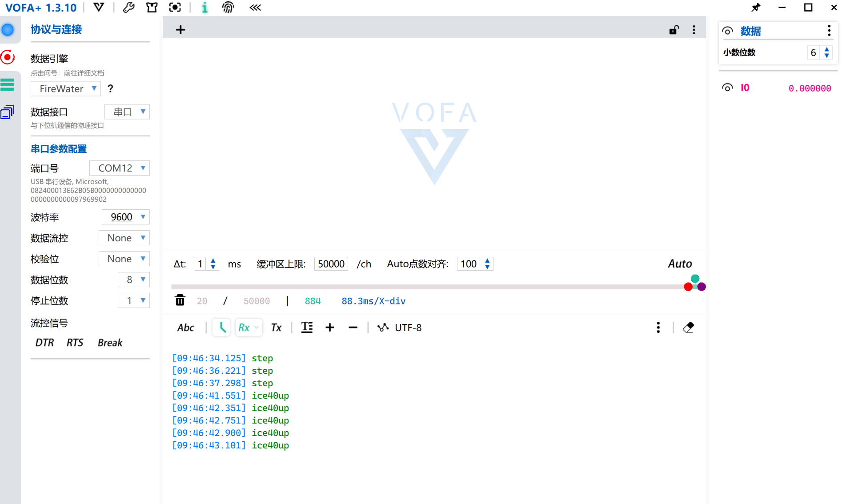The height and width of the screenshot is (504, 842).
Task: Pin the window with pushpin icon
Action: [756, 8]
